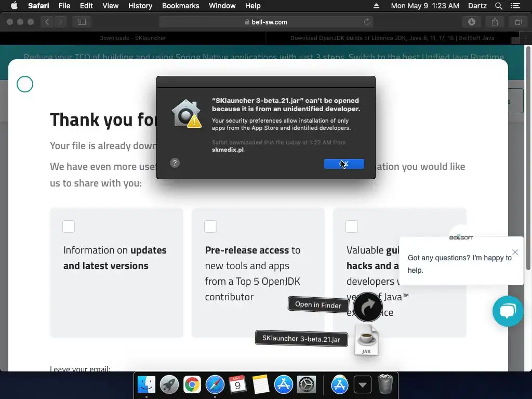Go back with Safari back arrow
Screen dimensions: 532x399
click(47, 22)
